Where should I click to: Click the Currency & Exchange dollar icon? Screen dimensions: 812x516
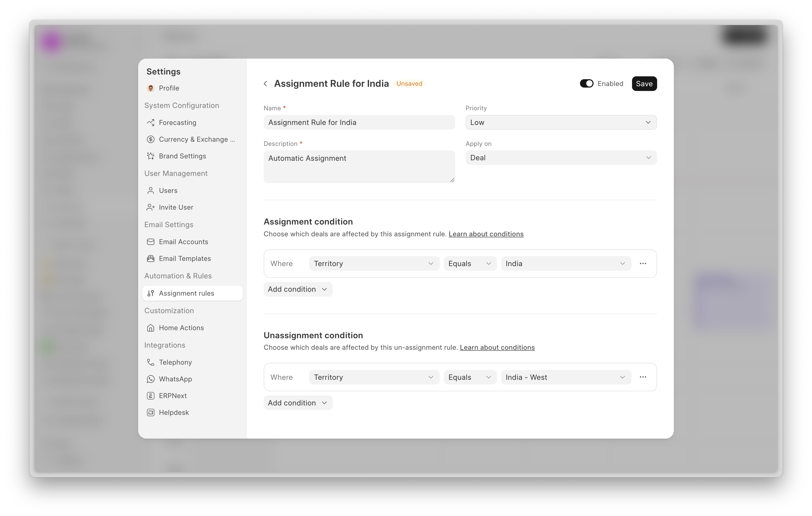[x=150, y=139]
